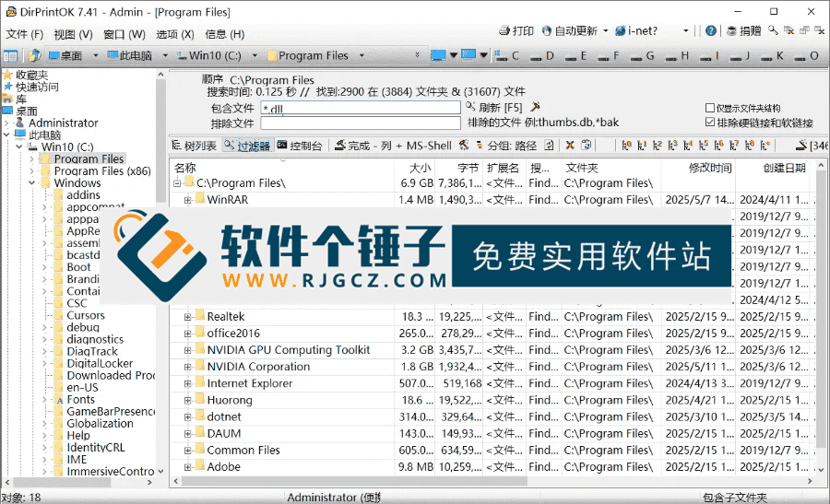The width and height of the screenshot is (830, 504).
Task: Open the i-net? dropdown arrow
Action: coord(685,30)
